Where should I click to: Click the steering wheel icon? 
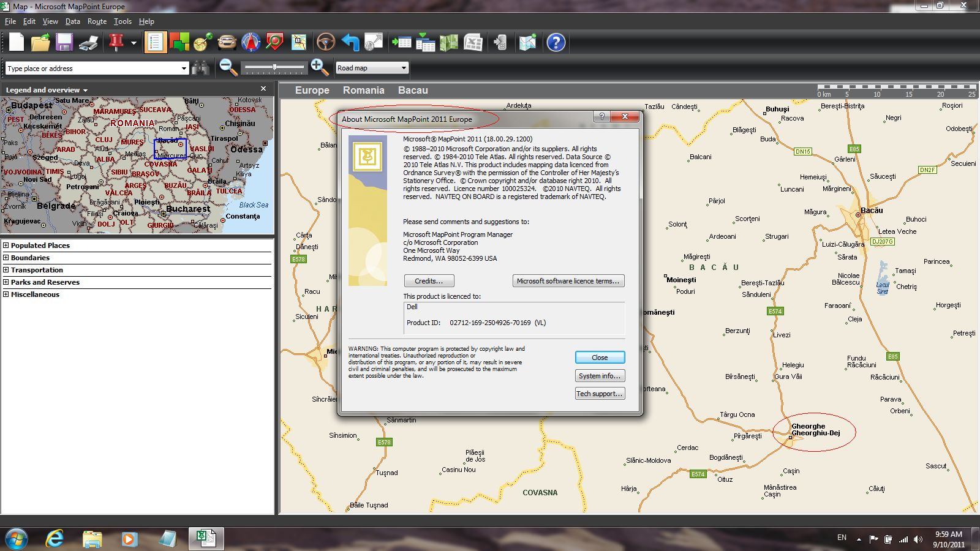tap(326, 42)
